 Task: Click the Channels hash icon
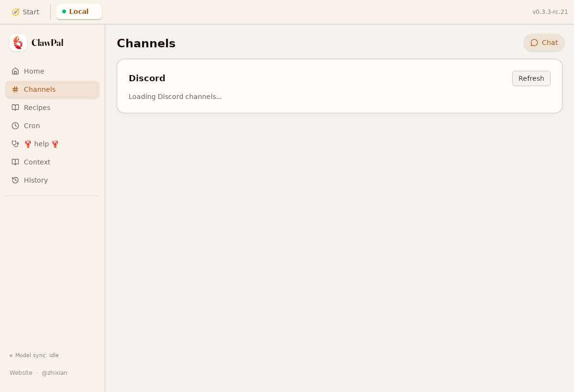[15, 89]
